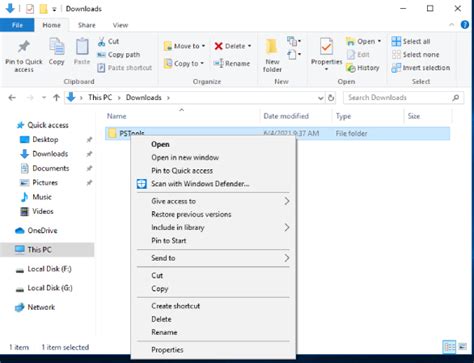Open the help question mark icon

coord(465,25)
